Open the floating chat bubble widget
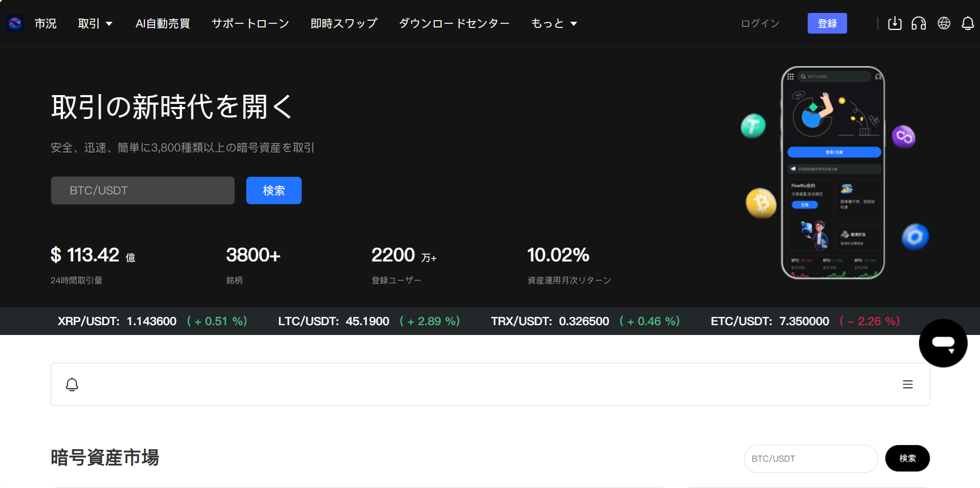980x488 pixels. (x=943, y=343)
